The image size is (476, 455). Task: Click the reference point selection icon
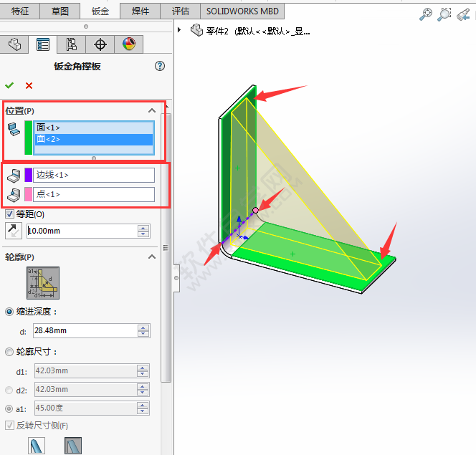coord(14,195)
